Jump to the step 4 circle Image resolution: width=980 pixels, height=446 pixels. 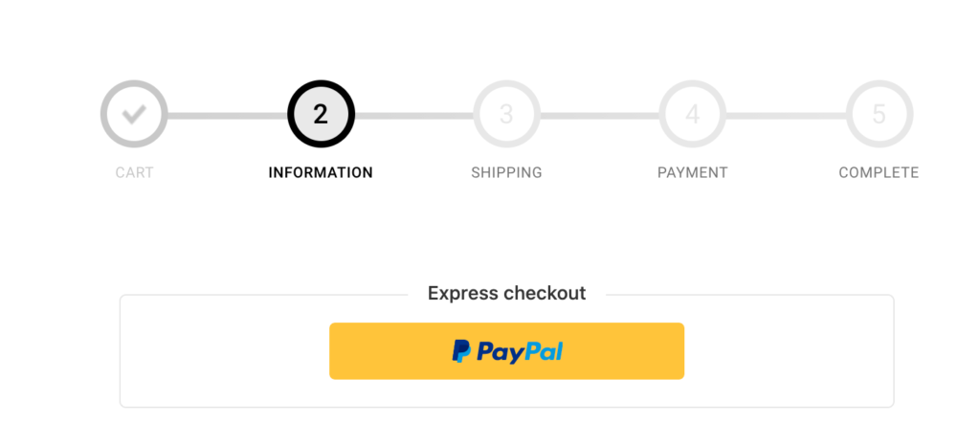[x=693, y=115]
